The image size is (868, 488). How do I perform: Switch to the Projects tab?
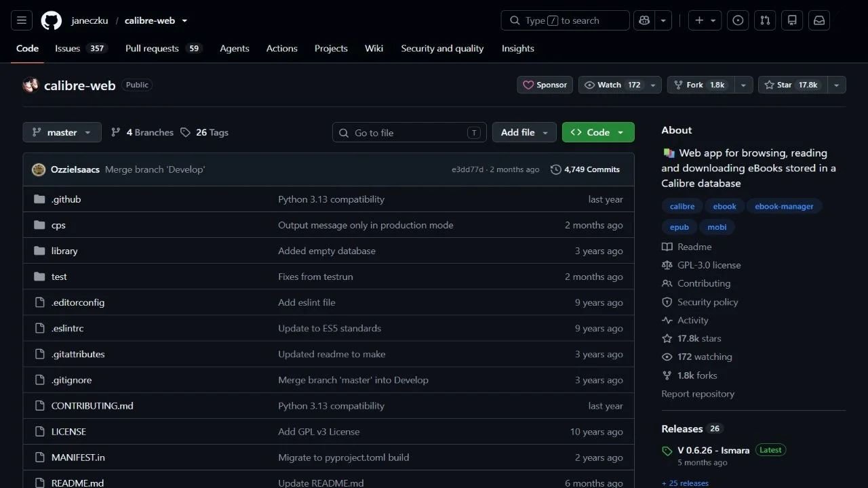tap(331, 49)
